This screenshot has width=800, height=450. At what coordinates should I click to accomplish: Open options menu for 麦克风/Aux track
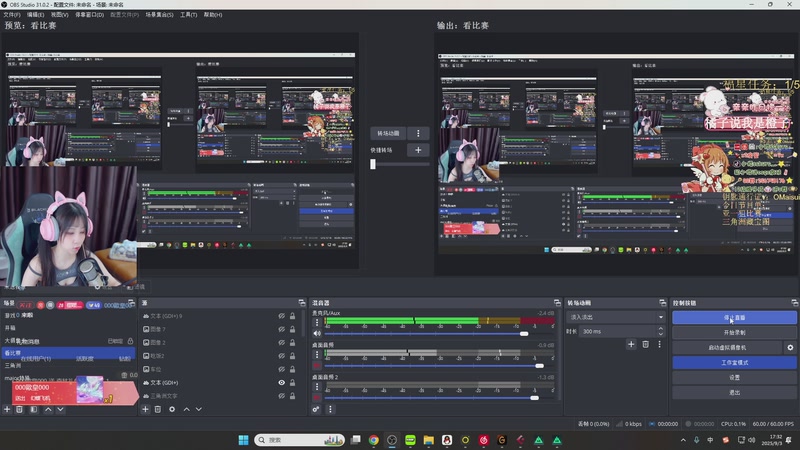(x=317, y=322)
